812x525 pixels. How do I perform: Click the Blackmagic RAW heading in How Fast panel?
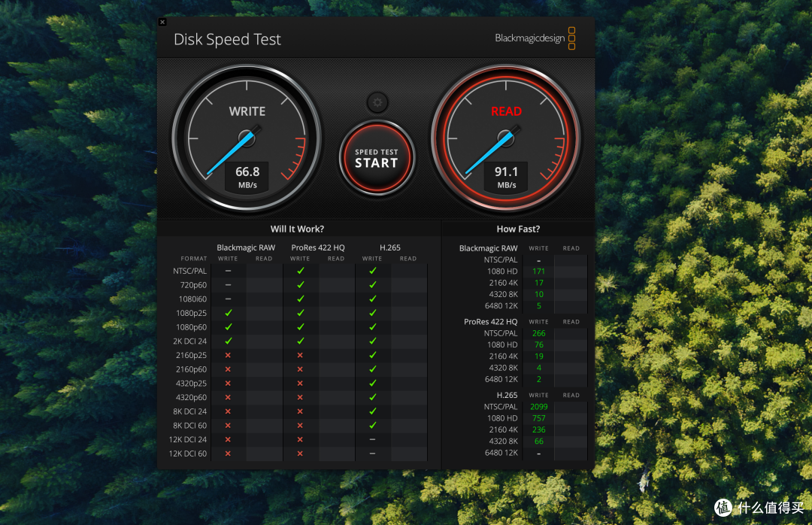[489, 248]
